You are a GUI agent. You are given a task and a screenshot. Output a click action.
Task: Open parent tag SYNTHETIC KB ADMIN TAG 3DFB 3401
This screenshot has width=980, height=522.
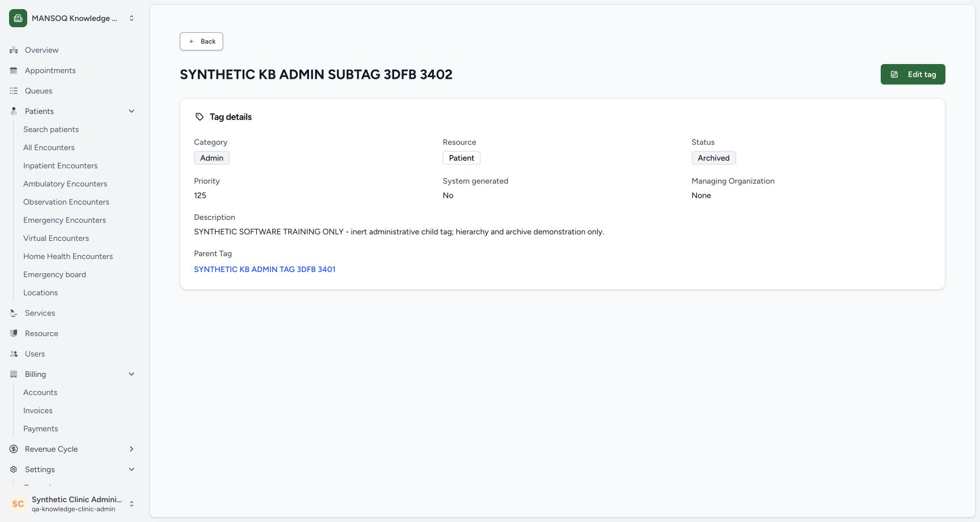coord(265,269)
